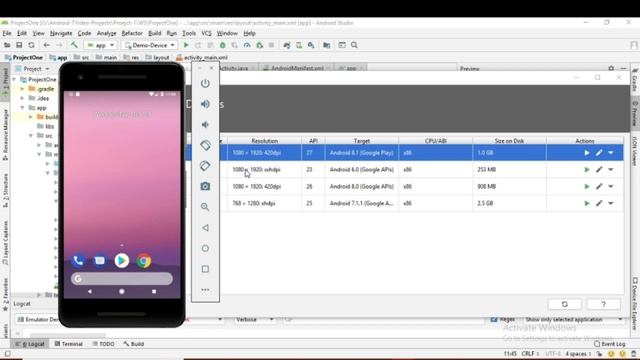
Task: Open the File menu
Action: tap(7, 33)
